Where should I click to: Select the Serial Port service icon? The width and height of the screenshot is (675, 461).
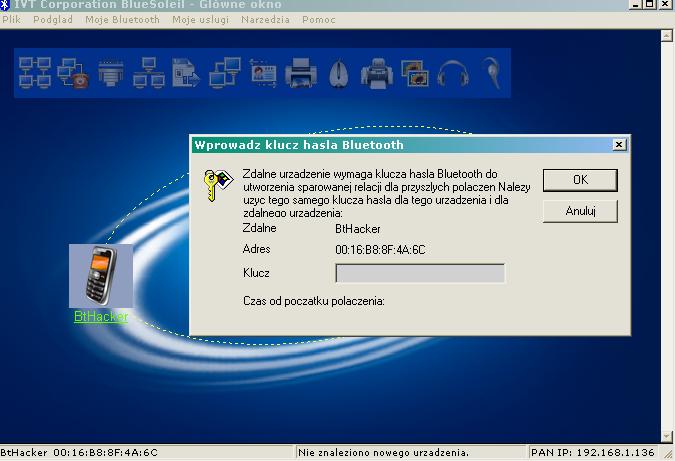[x=111, y=72]
